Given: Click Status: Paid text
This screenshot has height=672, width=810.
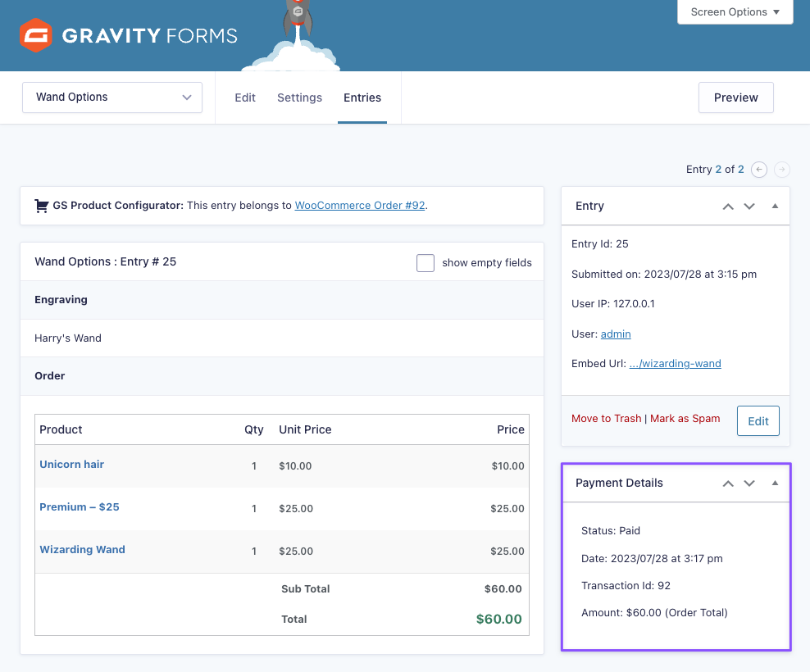Looking at the screenshot, I should click(x=611, y=531).
